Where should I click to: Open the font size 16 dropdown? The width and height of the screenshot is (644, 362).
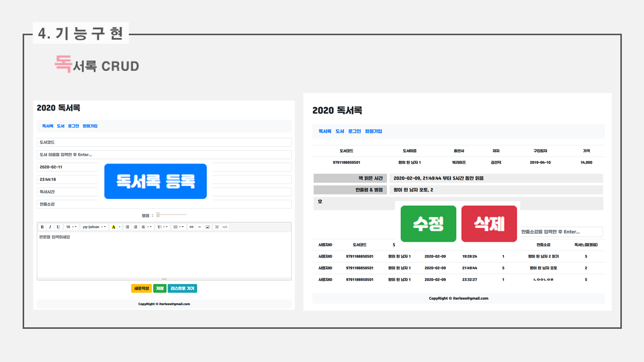[71, 227]
